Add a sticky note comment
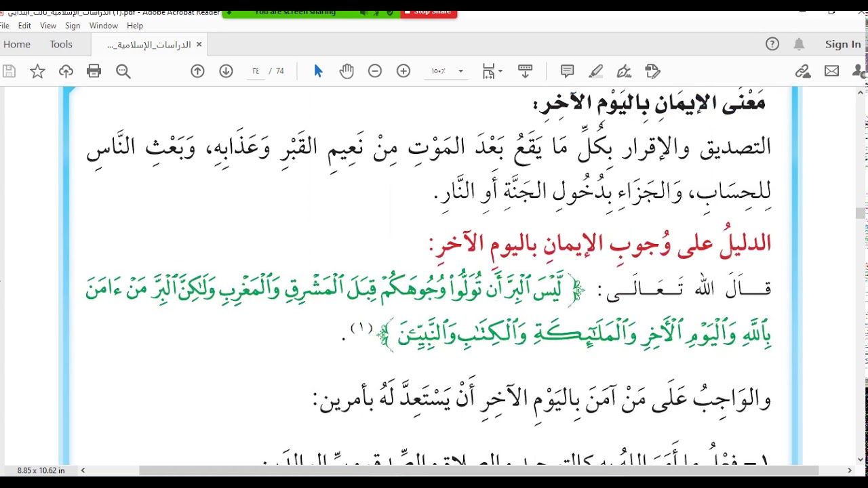The image size is (868, 488). point(568,71)
